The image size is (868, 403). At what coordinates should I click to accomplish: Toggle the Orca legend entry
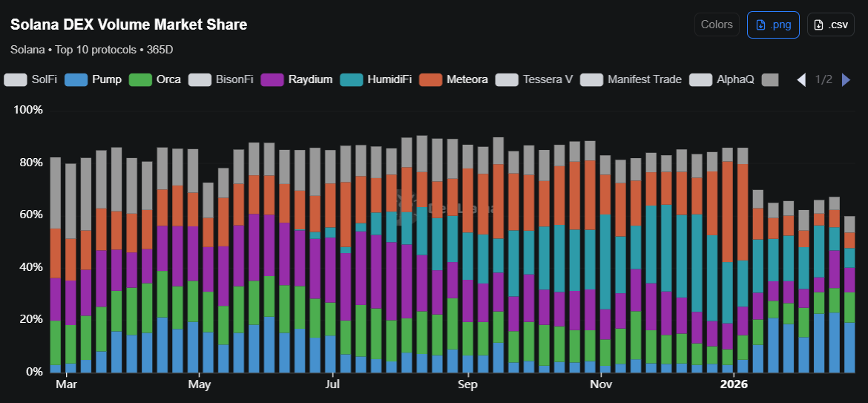coord(155,79)
